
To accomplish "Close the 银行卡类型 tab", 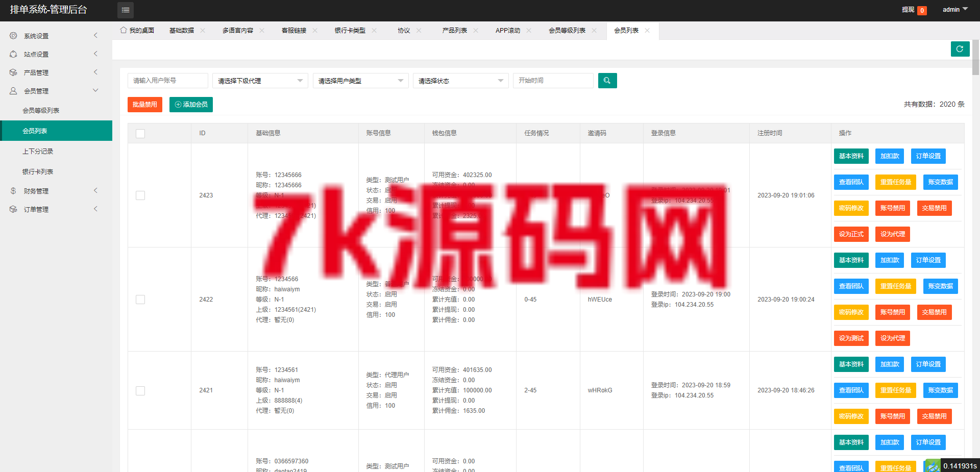I will coord(374,31).
